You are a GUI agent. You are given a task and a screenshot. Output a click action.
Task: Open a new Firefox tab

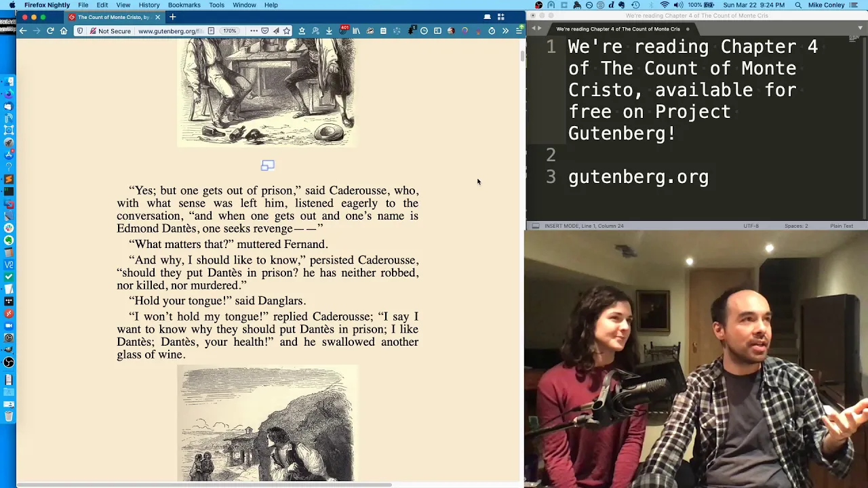point(172,17)
